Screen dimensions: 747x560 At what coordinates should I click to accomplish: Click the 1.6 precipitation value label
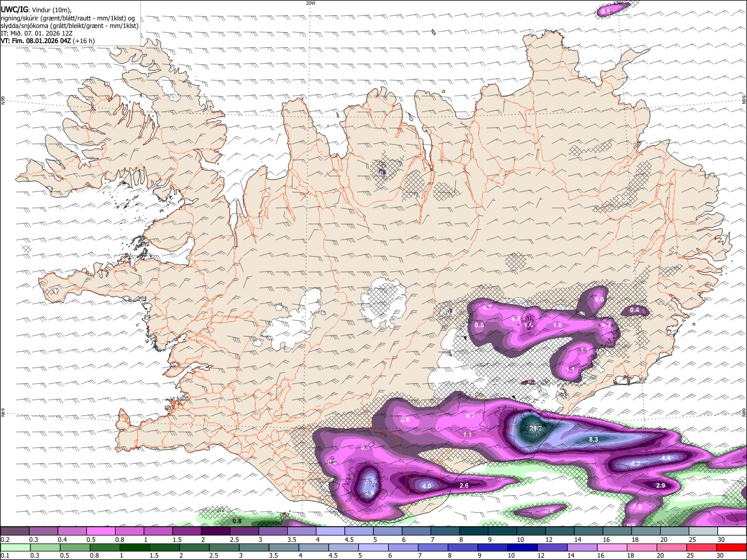coord(529,325)
